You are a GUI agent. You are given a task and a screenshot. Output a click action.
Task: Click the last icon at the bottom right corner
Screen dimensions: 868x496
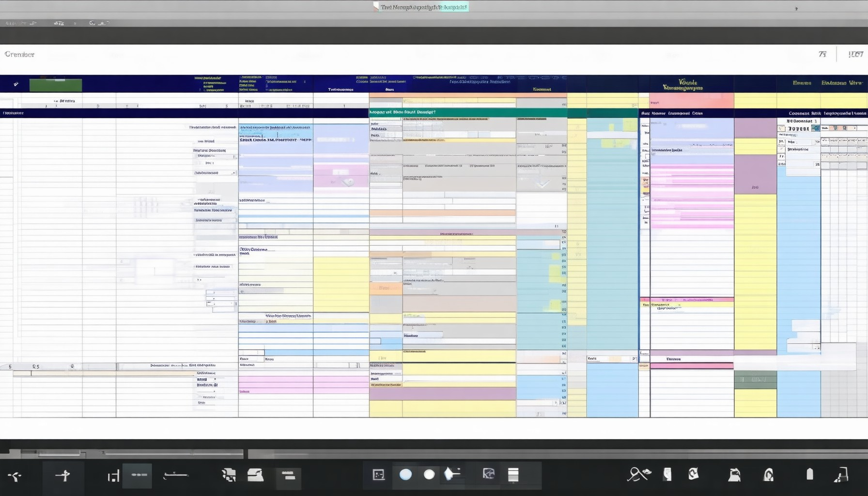click(841, 475)
